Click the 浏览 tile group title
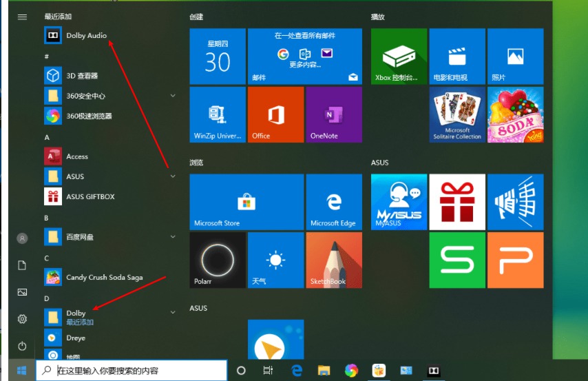Image resolution: width=588 pixels, height=381 pixels. (x=196, y=163)
